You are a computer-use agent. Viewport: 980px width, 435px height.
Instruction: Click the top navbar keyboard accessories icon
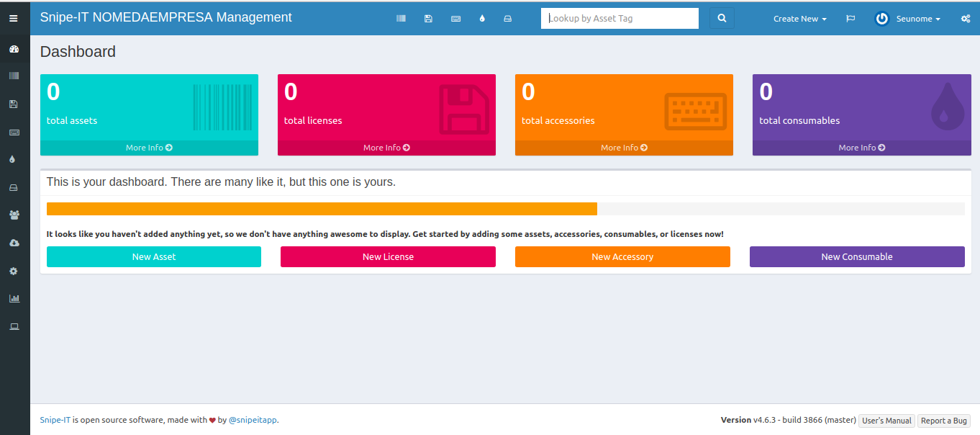point(455,19)
